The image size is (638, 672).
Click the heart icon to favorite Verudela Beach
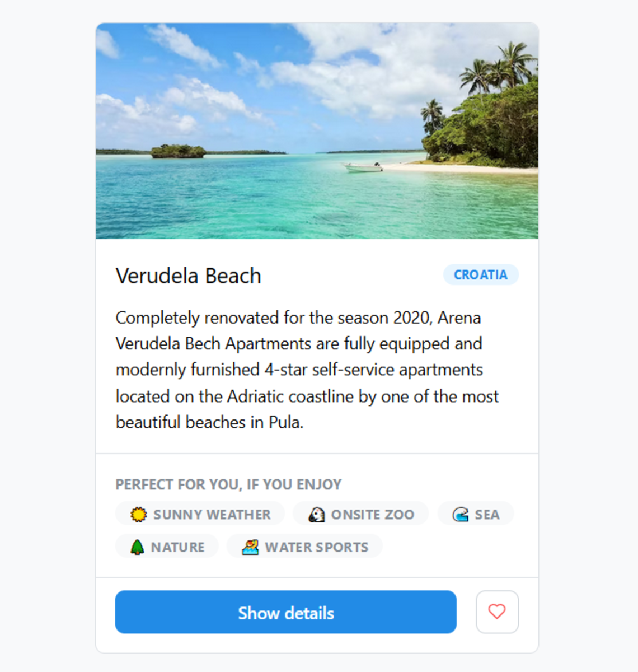click(497, 612)
